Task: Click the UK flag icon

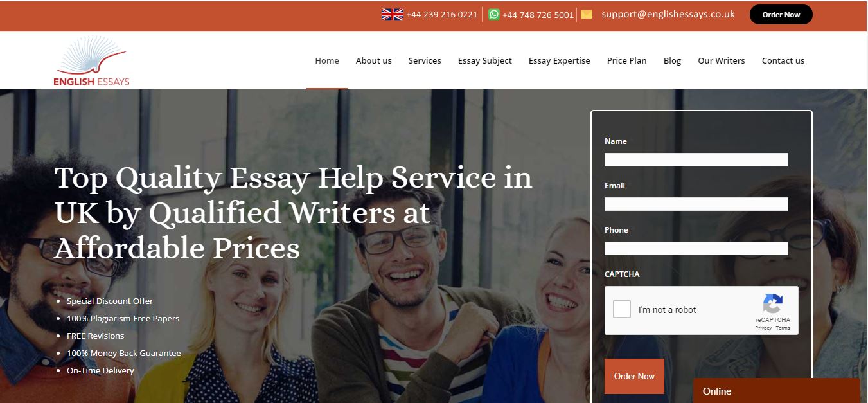Action: (x=392, y=14)
